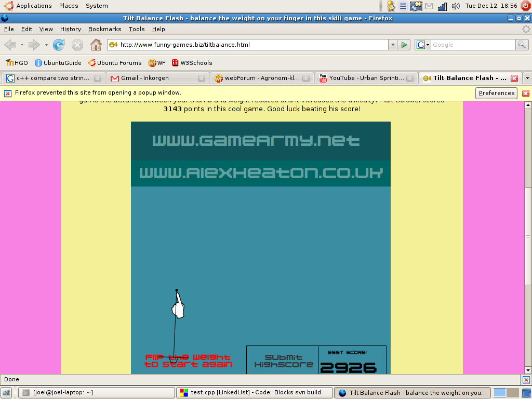Open the forward history dropdown arrow
The width and height of the screenshot is (532, 399).
click(x=46, y=45)
